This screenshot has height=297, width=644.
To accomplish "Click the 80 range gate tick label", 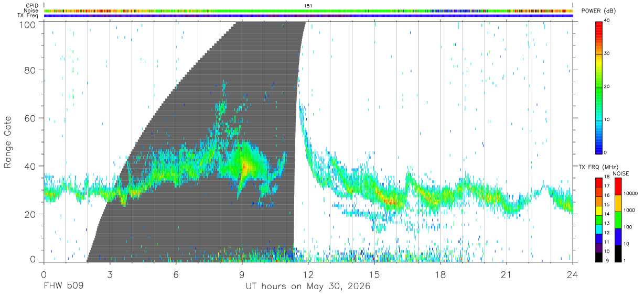I will coord(30,70).
